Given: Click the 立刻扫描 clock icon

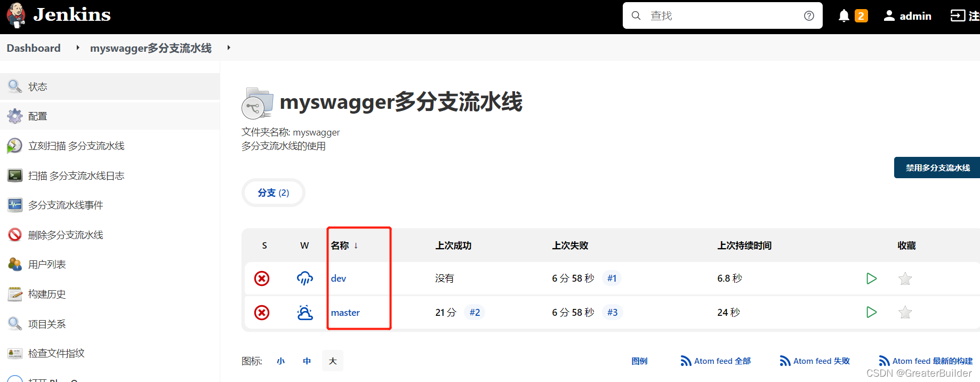Looking at the screenshot, I should click(x=15, y=146).
